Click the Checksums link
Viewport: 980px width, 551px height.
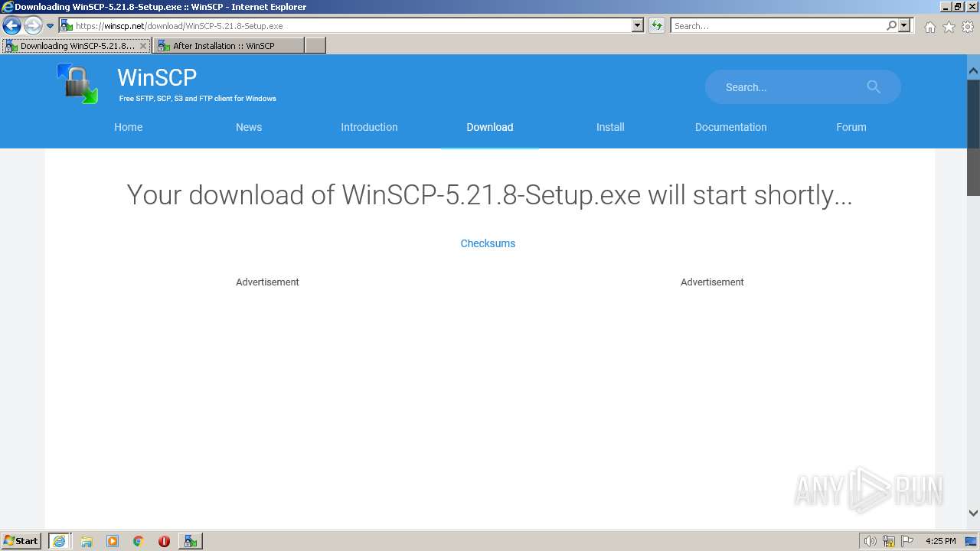pyautogui.click(x=488, y=243)
